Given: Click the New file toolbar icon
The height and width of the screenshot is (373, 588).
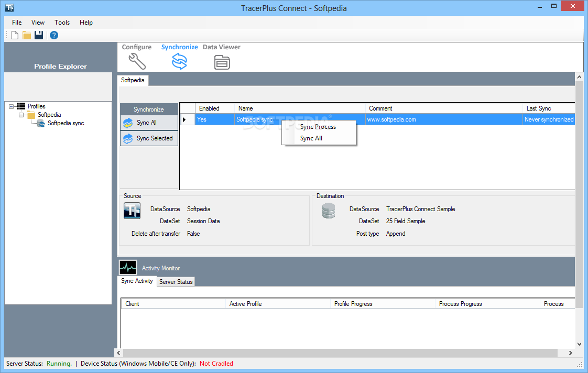Looking at the screenshot, I should click(x=15, y=35).
